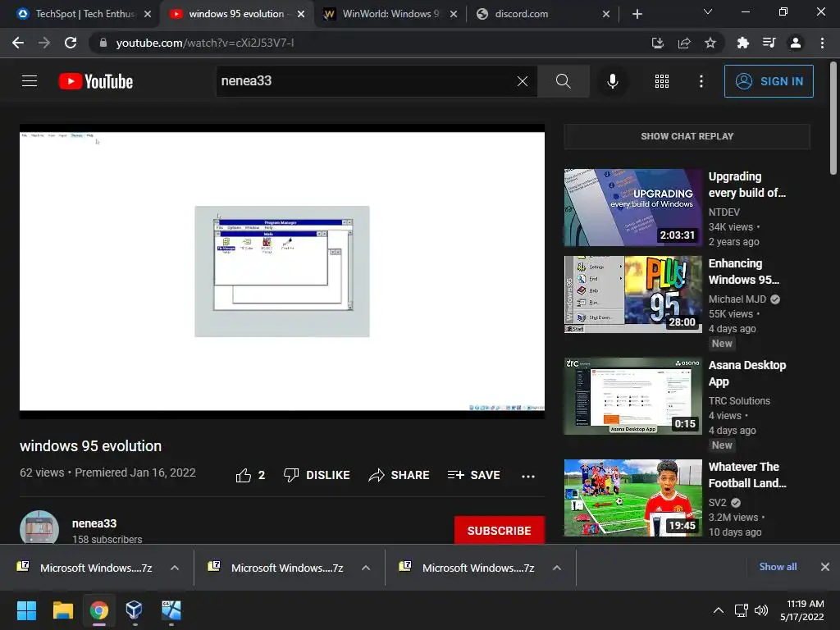Close the downloads bar

click(825, 567)
